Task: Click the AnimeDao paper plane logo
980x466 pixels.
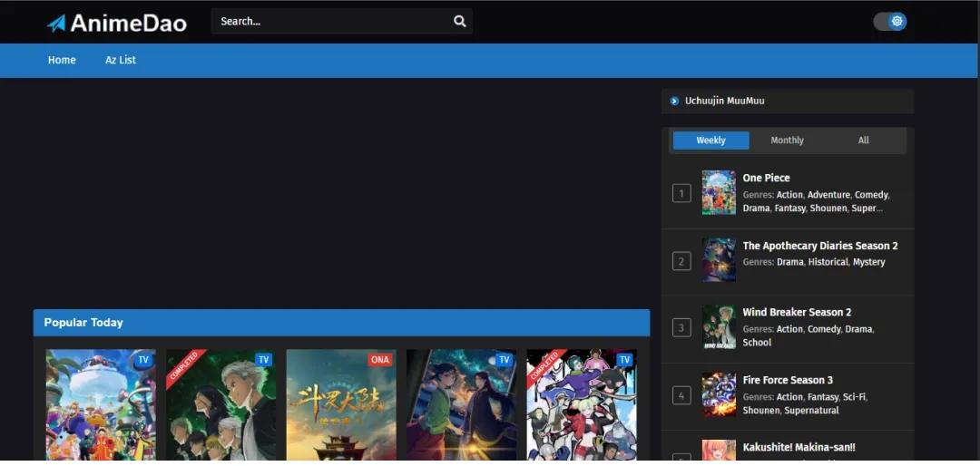Action: tap(57, 23)
